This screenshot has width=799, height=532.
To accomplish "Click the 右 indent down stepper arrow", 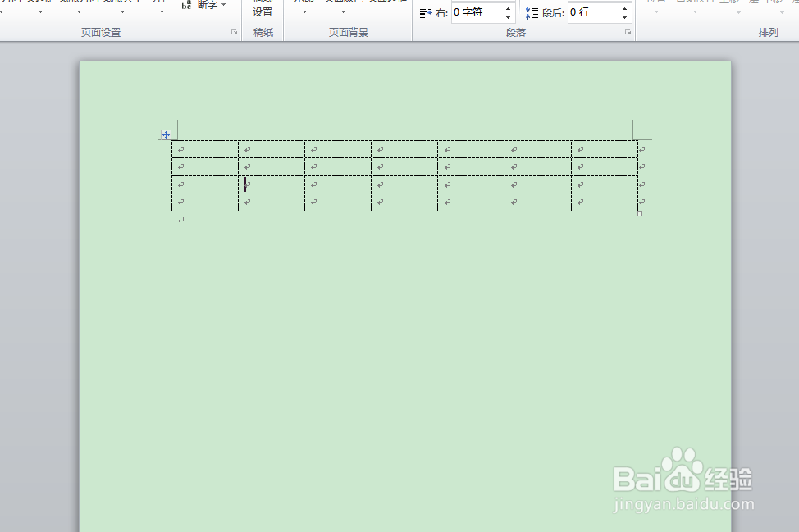I will click(509, 17).
